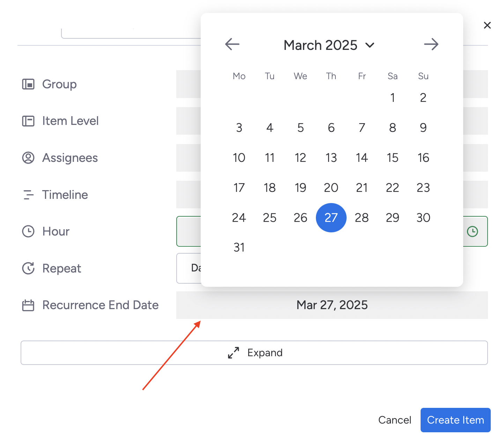Click the Timeline lines icon

[28, 195]
